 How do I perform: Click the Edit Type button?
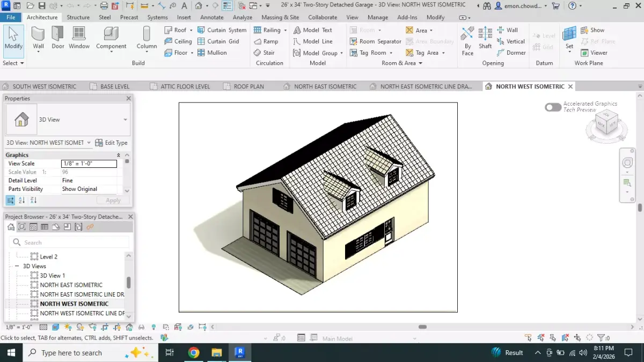coord(112,143)
